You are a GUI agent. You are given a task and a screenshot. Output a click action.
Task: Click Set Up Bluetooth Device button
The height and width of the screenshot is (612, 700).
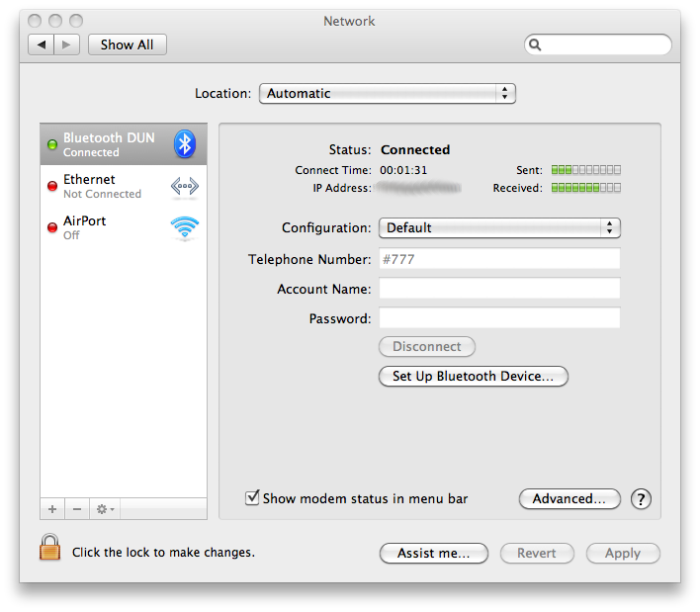click(474, 377)
